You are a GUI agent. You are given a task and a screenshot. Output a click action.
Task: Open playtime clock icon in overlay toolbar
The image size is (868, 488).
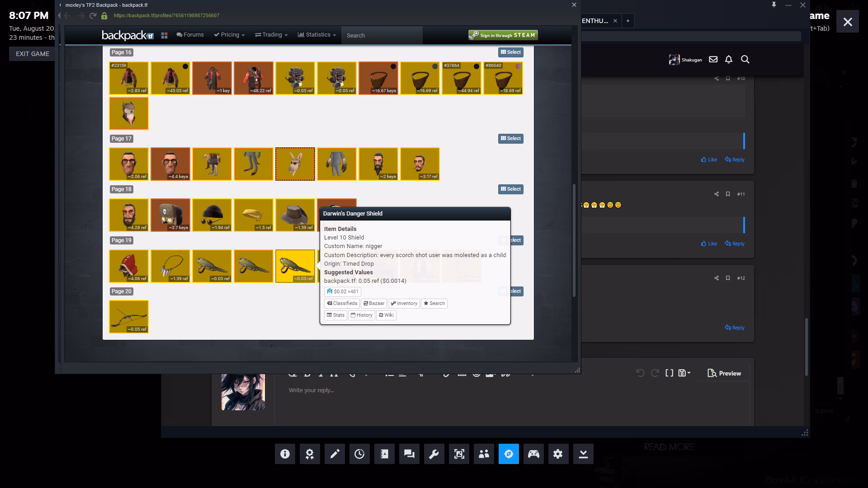click(359, 454)
